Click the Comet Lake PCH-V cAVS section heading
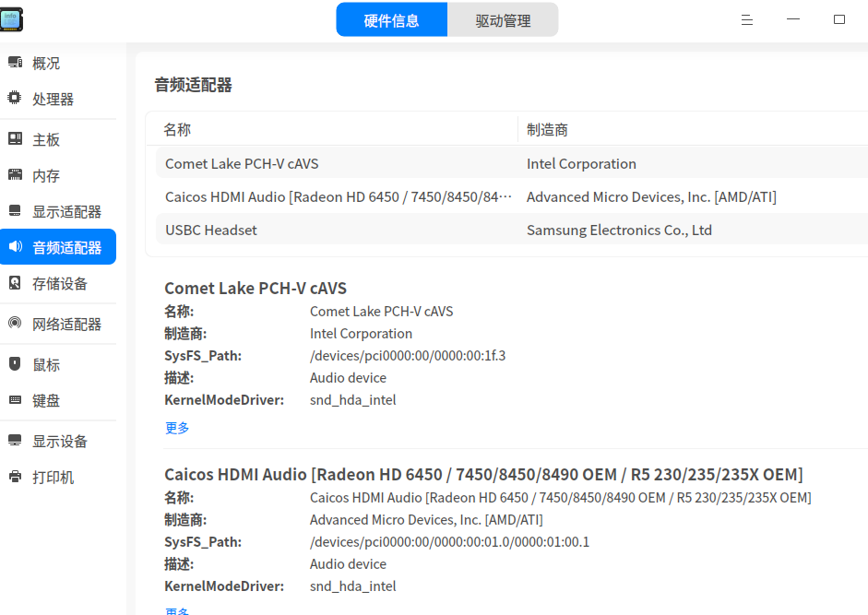Screen dimensions: 868x615 click(256, 288)
